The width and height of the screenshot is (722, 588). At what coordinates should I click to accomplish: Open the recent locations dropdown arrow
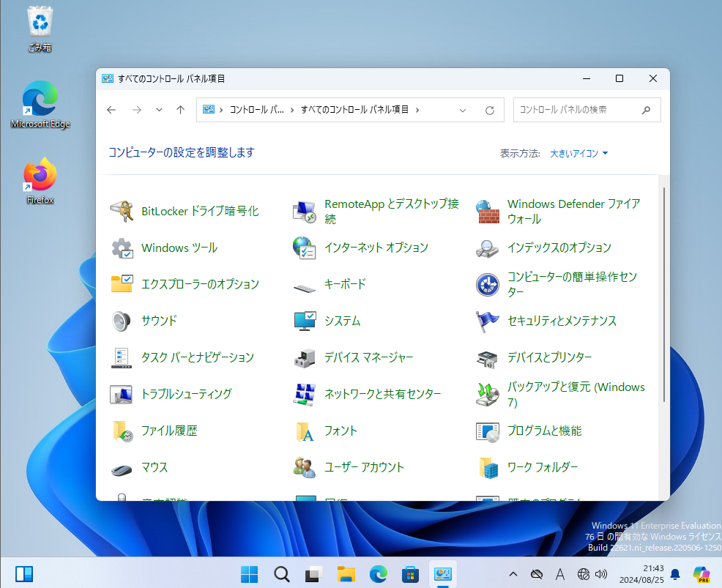[x=159, y=110]
